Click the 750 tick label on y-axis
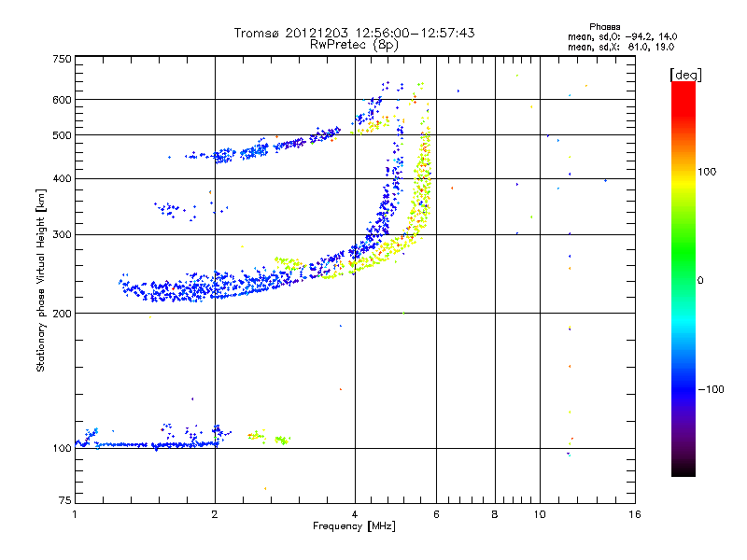Screen dimensions: 747x560 tap(62, 59)
